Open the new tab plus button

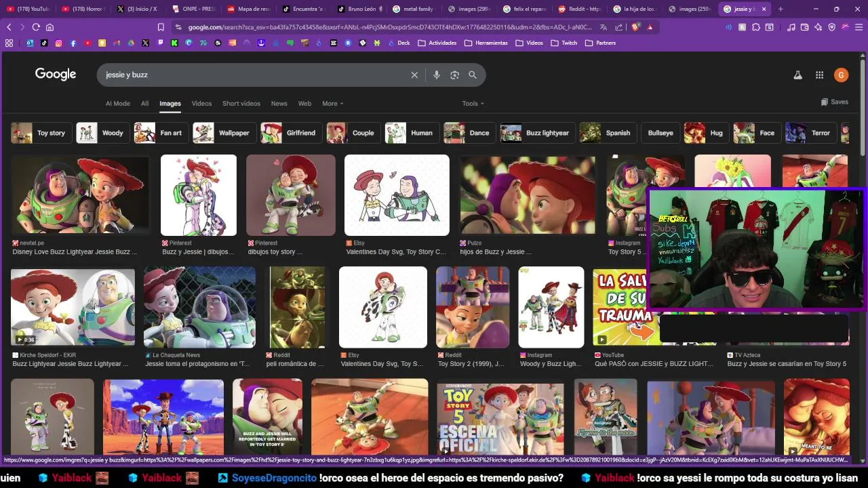(x=781, y=9)
